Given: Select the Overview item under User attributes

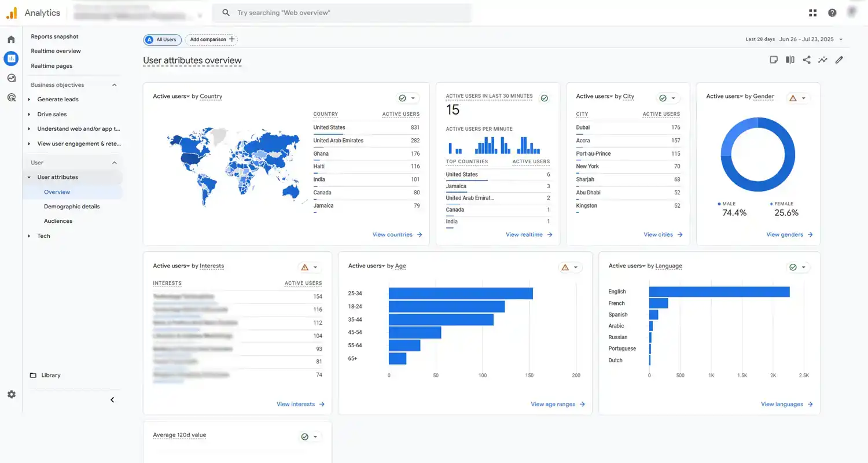Looking at the screenshot, I should [57, 192].
